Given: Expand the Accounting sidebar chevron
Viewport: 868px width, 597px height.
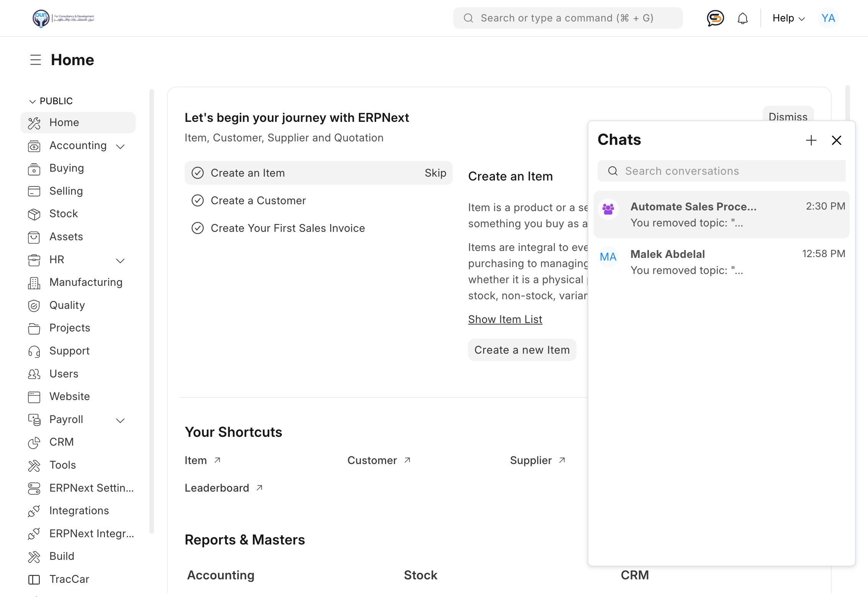Looking at the screenshot, I should click(x=120, y=146).
